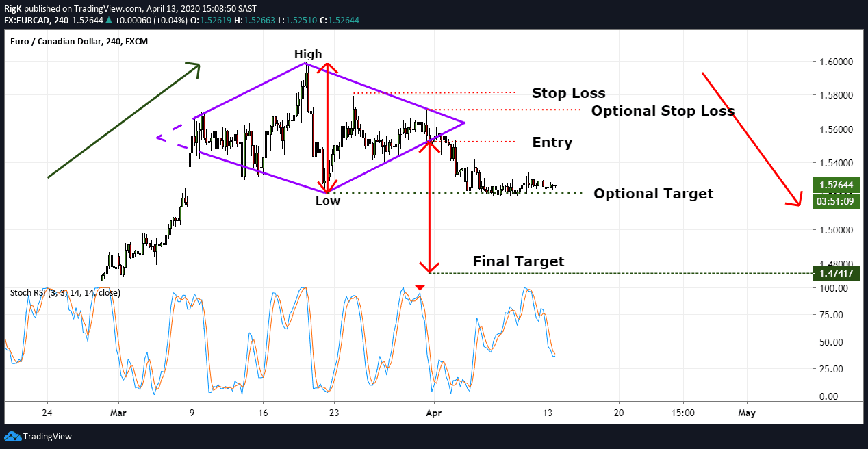The height and width of the screenshot is (449, 868).
Task: Click the red arrowhead pointing to Final Target
Action: click(429, 269)
